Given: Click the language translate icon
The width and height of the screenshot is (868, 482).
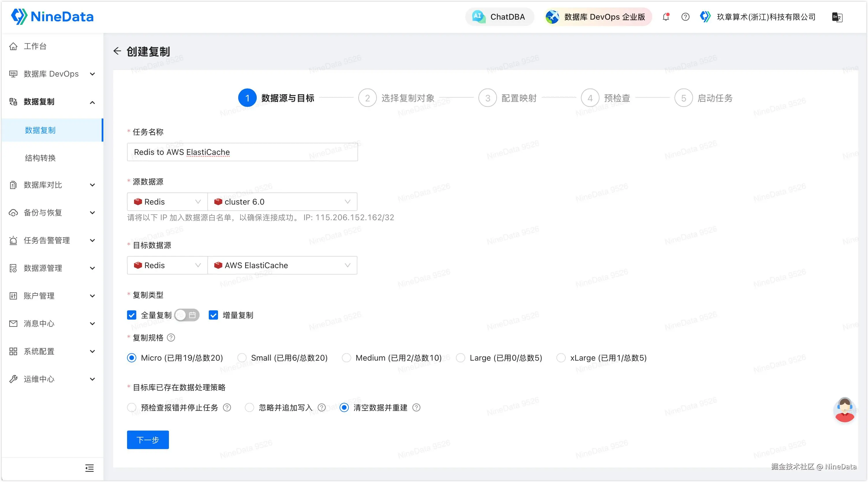Looking at the screenshot, I should tap(837, 17).
